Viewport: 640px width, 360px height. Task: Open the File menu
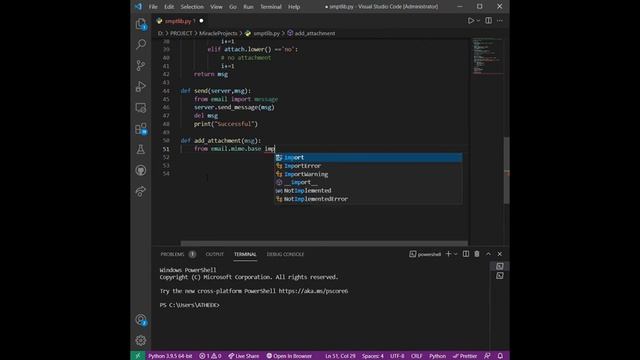[153, 7]
